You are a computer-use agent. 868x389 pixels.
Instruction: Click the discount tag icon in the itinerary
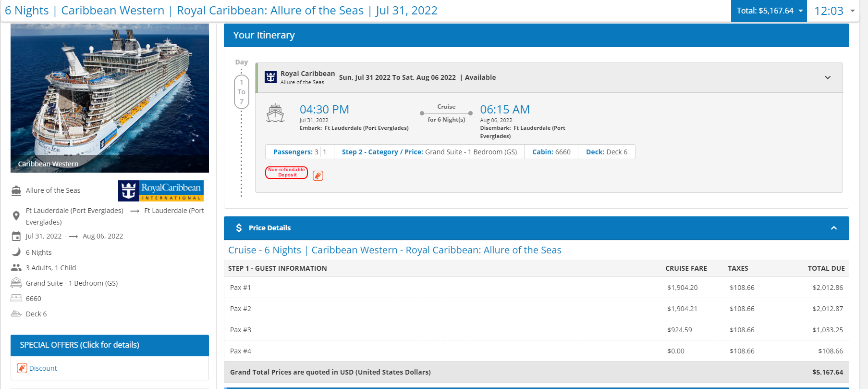pos(318,176)
